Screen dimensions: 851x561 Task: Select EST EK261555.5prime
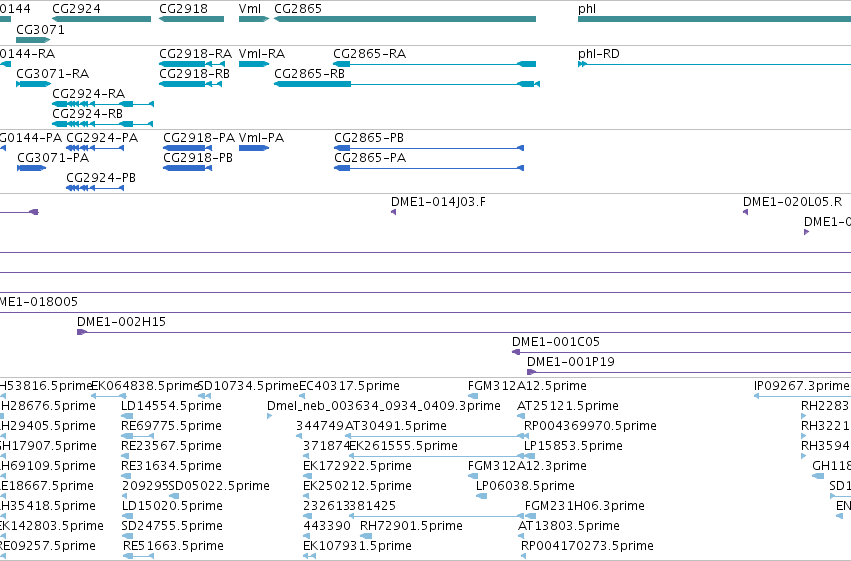click(x=436, y=457)
